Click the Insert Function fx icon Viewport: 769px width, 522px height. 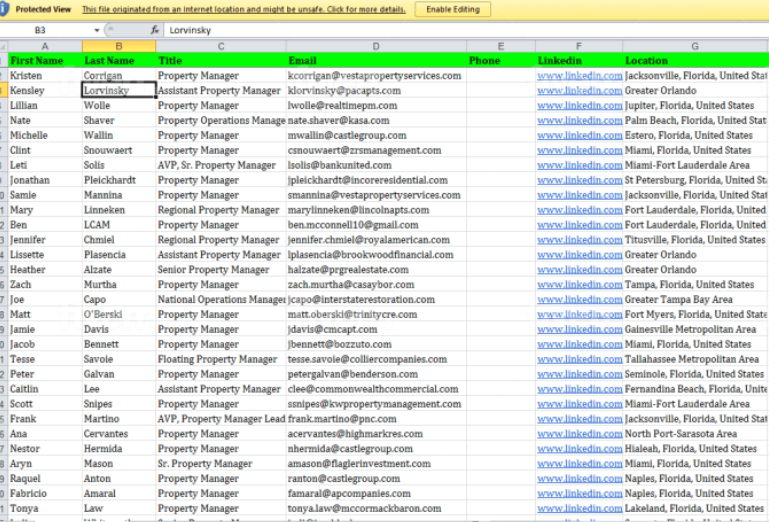point(155,30)
